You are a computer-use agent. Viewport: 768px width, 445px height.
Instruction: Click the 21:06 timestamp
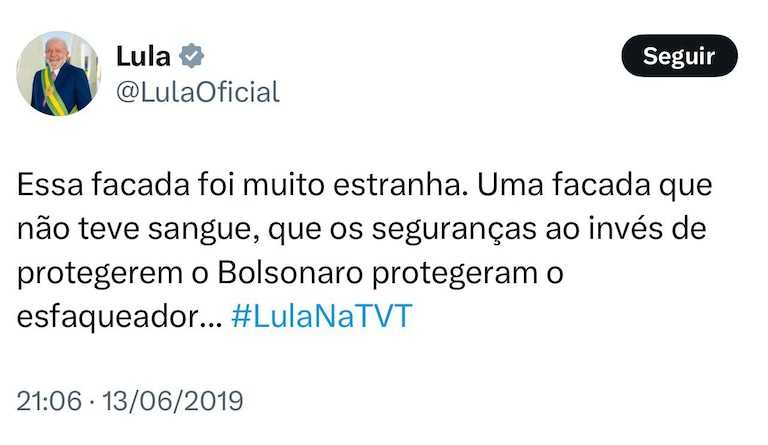tap(48, 401)
